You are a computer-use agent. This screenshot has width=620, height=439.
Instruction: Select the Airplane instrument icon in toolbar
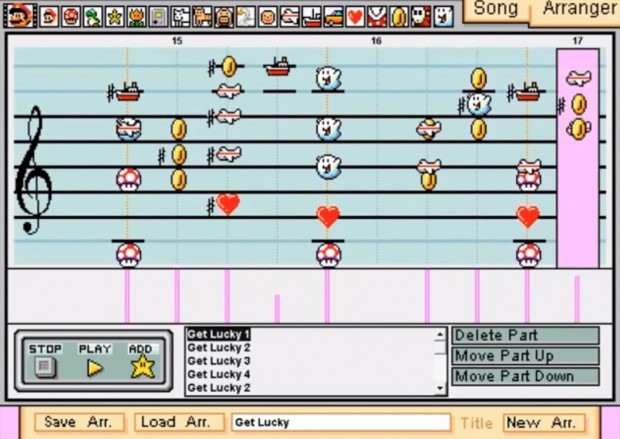(x=289, y=17)
